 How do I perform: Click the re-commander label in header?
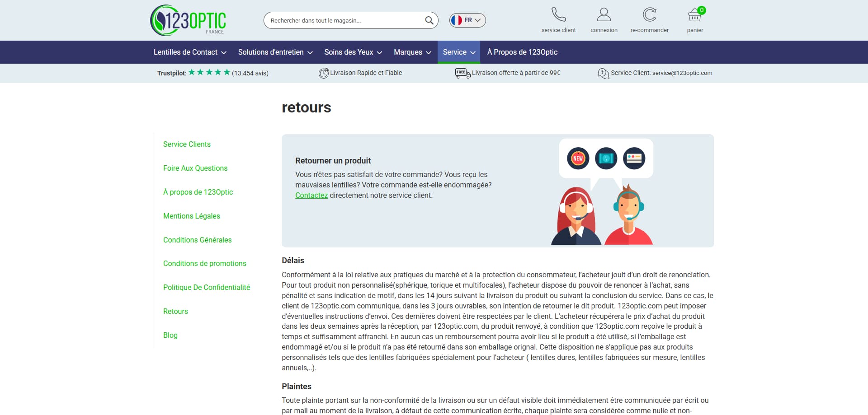coord(650,30)
